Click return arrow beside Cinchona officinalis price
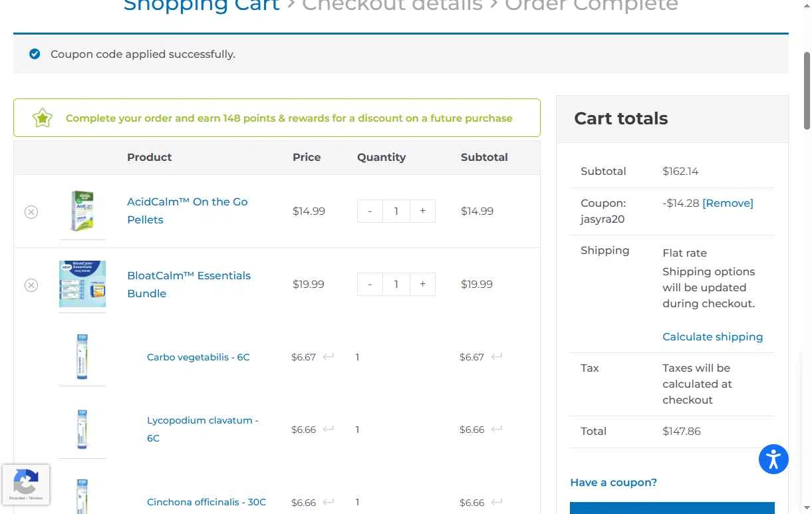 [328, 501]
